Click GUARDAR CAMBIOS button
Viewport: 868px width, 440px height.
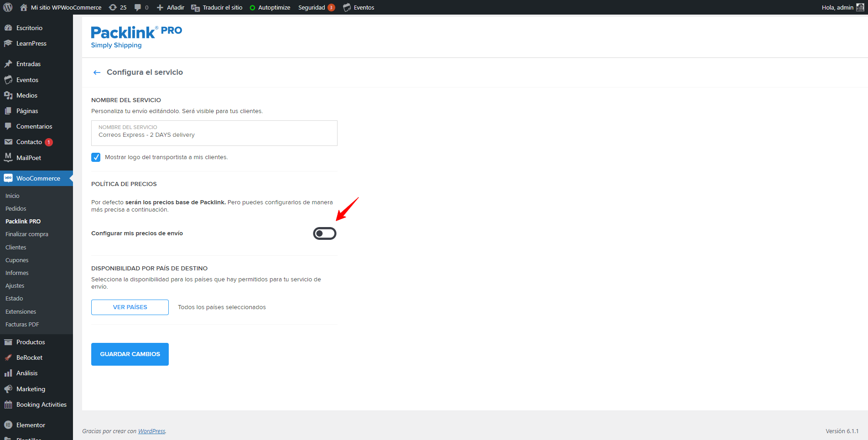tap(130, 354)
